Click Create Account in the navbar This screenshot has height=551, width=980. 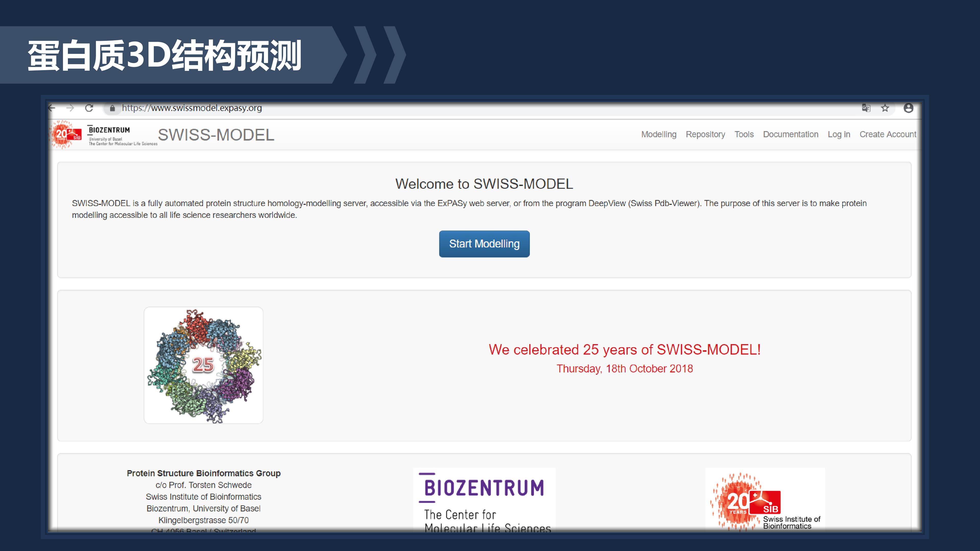point(888,134)
